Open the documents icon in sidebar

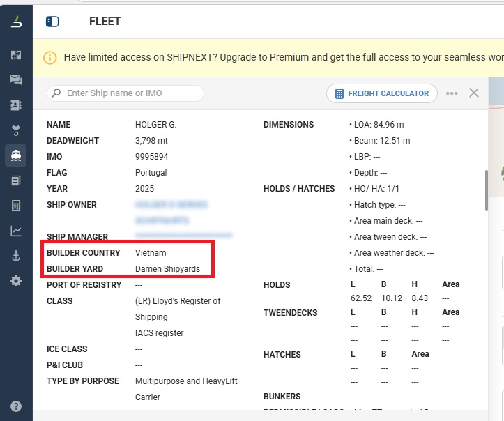(15, 181)
